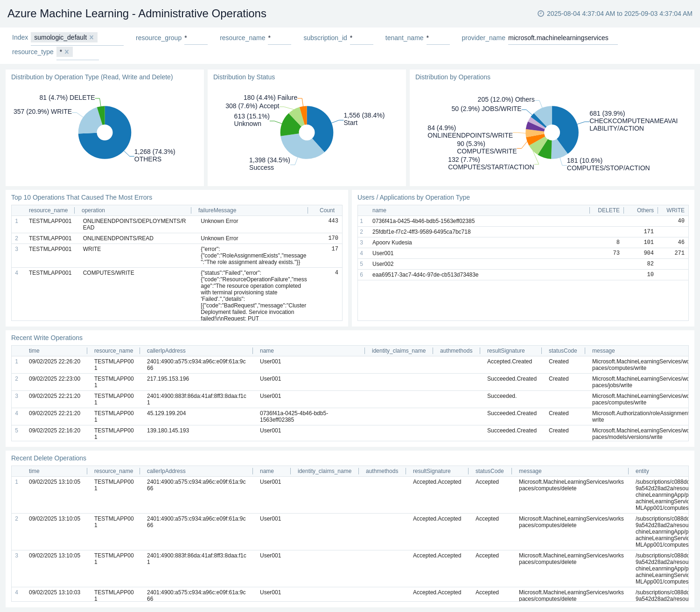Click the Accepted.Created result signature cell
The image size is (700, 612).
(510, 362)
